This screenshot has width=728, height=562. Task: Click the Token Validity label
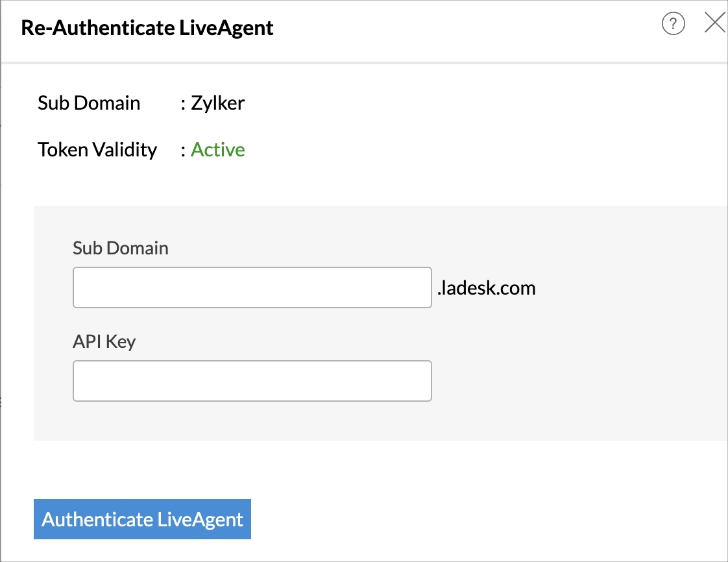tap(97, 150)
